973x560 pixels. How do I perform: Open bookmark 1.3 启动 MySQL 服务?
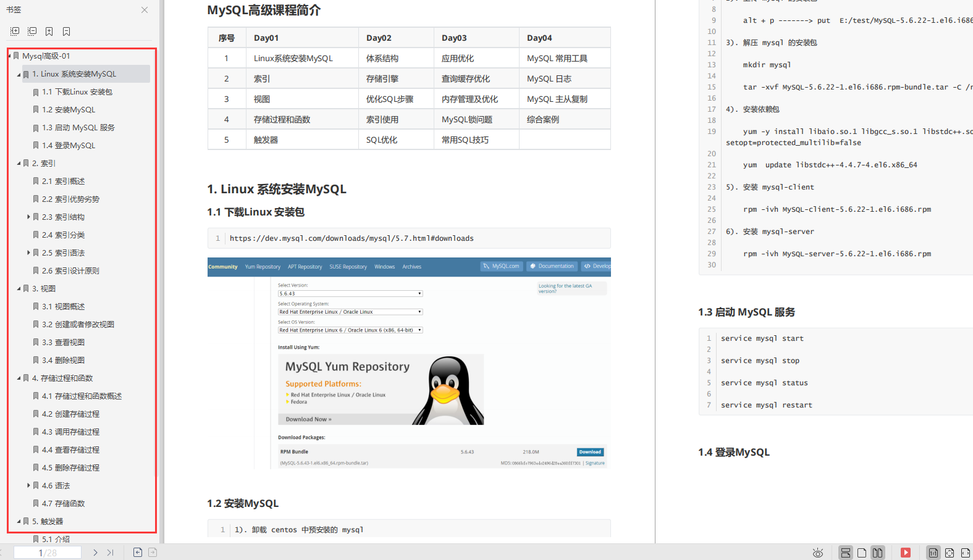pos(78,128)
